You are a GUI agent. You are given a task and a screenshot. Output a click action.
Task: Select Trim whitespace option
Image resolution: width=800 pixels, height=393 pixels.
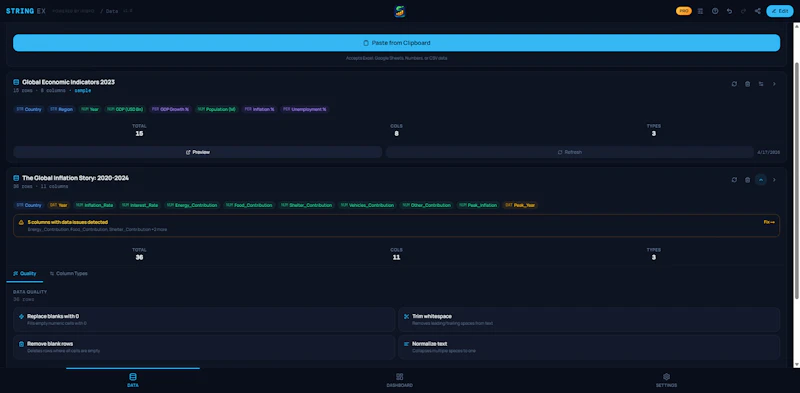click(589, 320)
